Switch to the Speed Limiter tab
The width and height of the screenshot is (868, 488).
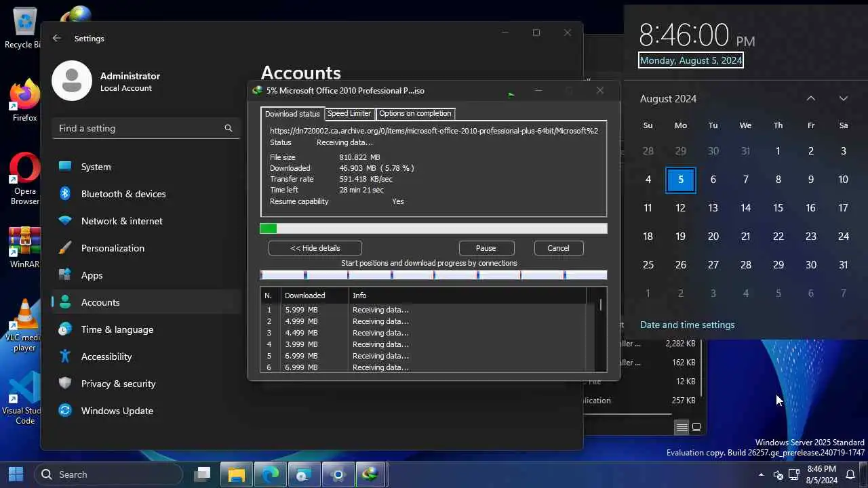click(349, 113)
